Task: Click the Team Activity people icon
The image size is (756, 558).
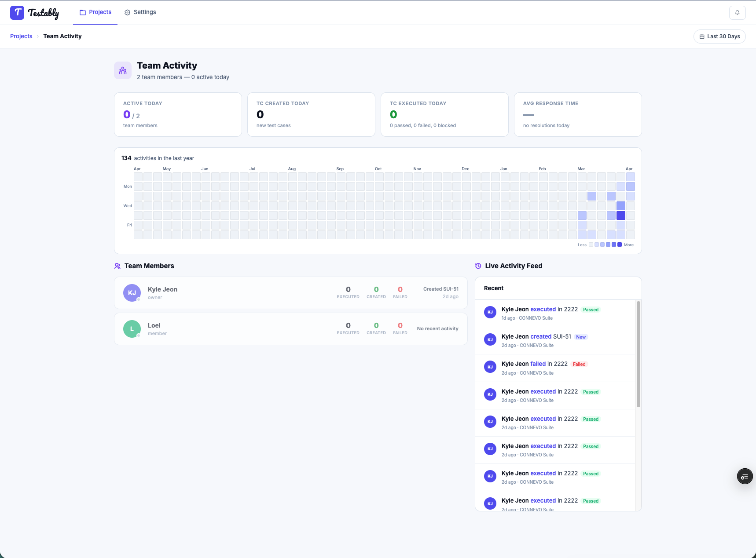Action: pyautogui.click(x=123, y=70)
